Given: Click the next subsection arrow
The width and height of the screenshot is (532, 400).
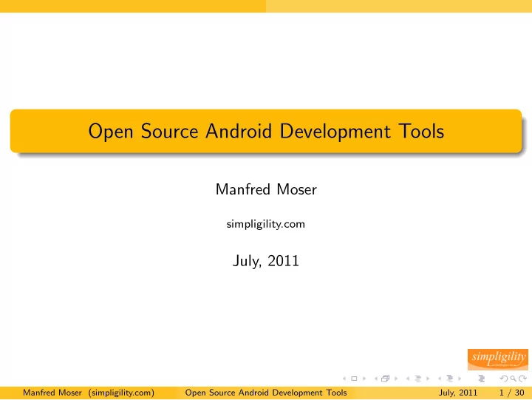Looking at the screenshot, I should click(428, 379).
